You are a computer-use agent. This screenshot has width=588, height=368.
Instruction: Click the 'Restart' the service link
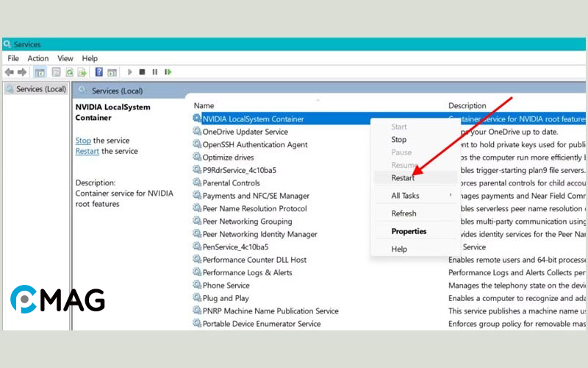[x=87, y=151]
